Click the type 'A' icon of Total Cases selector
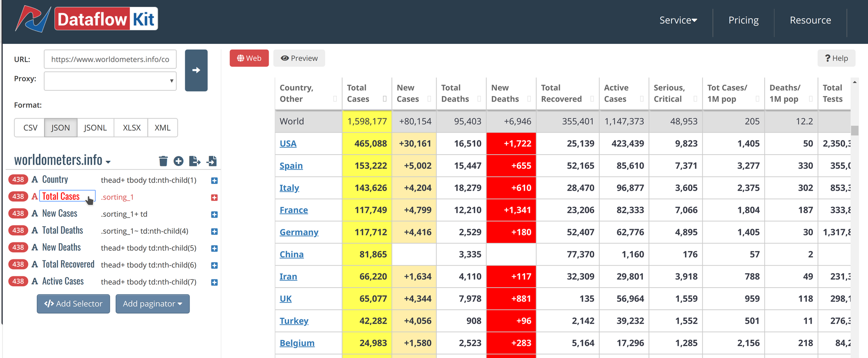The height and width of the screenshot is (358, 868). (x=35, y=196)
